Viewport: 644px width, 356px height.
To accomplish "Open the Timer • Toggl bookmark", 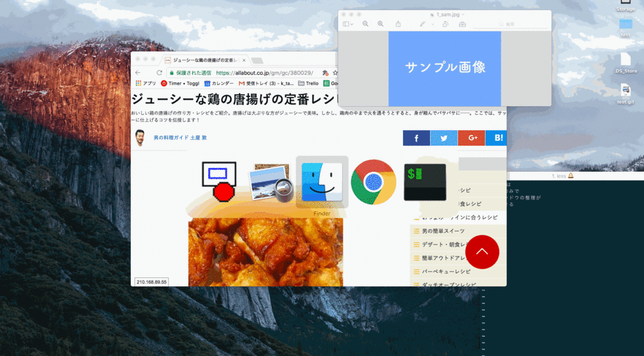I will click(180, 84).
